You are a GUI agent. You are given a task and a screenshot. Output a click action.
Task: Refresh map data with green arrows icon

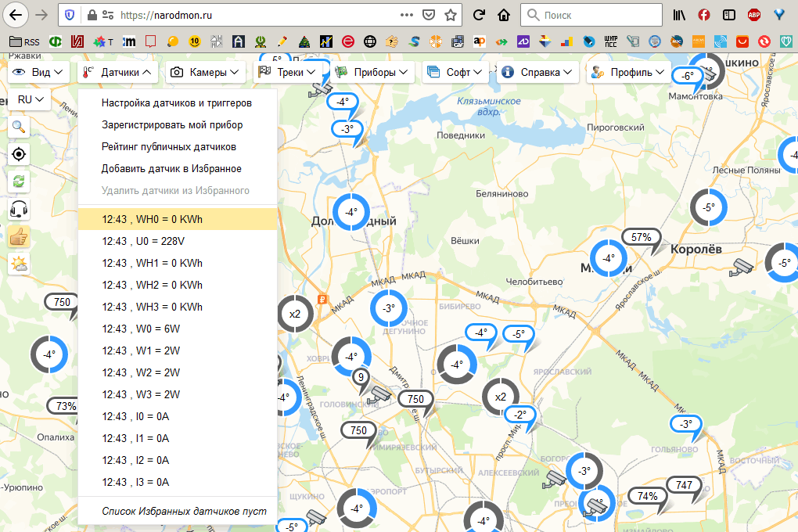pos(19,182)
